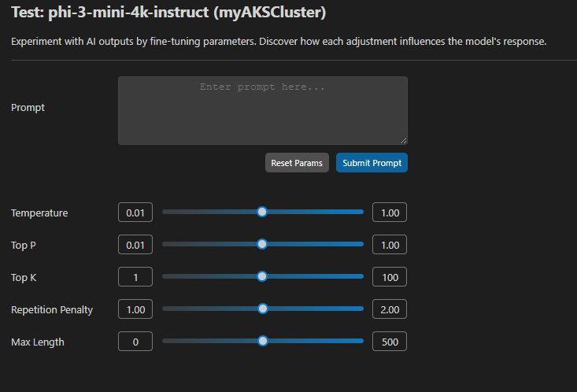Click the prompt textarea resize handle corner

point(404,141)
